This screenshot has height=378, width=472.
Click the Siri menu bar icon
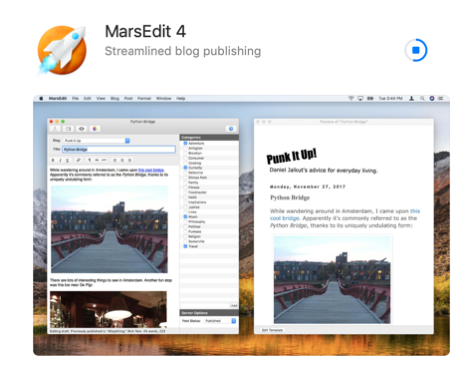pos(432,98)
